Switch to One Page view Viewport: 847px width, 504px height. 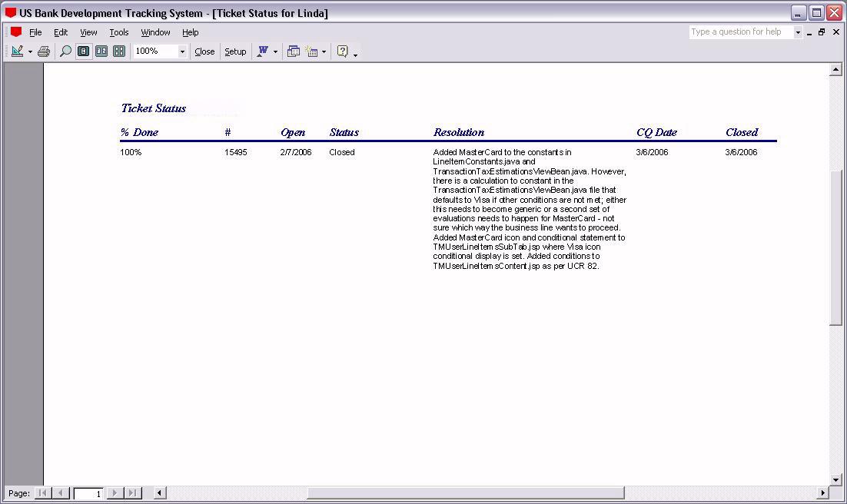83,51
